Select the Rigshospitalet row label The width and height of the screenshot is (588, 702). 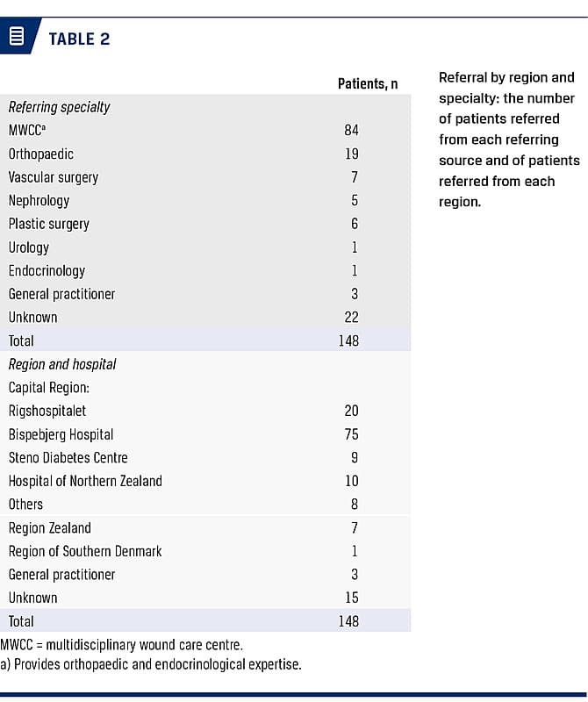47,411
